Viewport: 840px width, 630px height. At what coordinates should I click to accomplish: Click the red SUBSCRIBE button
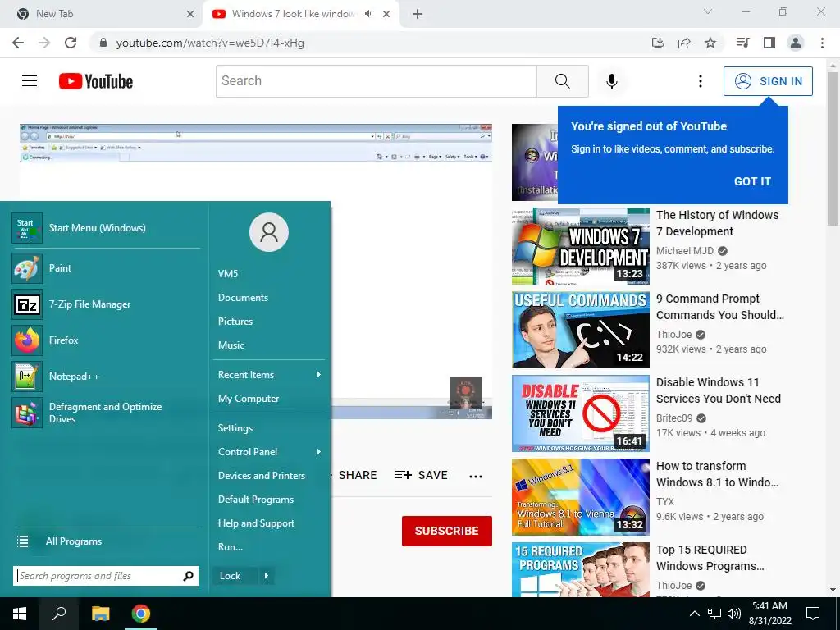(x=447, y=531)
